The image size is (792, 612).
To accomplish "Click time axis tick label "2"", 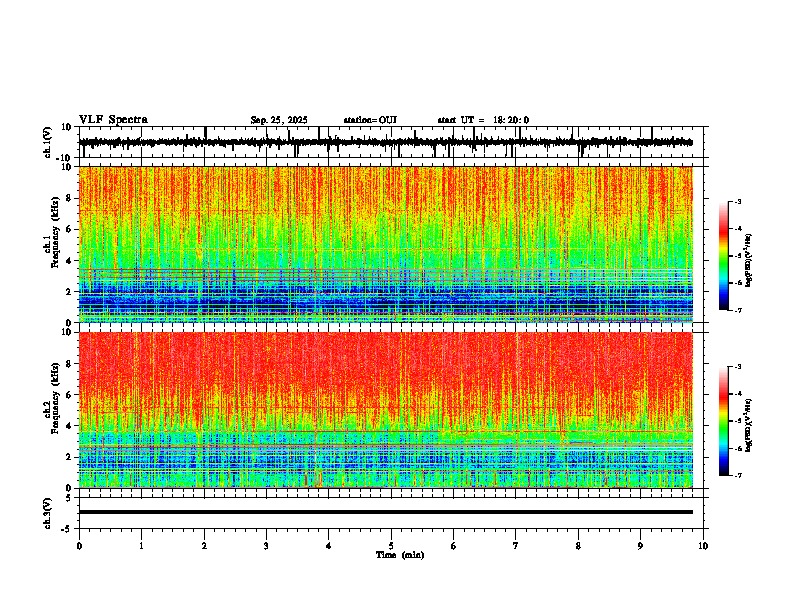I will [204, 546].
